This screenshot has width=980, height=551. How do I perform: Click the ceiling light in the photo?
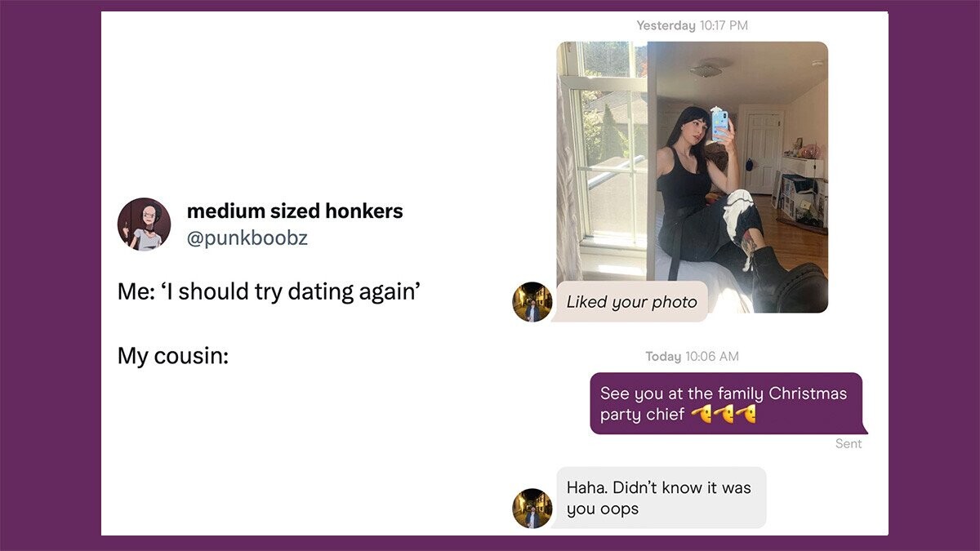pos(706,69)
